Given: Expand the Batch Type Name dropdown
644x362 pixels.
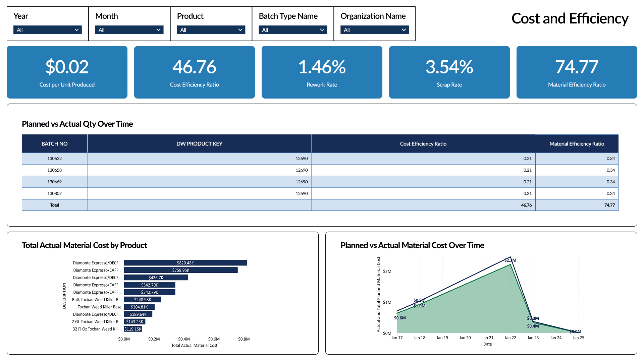Looking at the screenshot, I should pyautogui.click(x=292, y=30).
